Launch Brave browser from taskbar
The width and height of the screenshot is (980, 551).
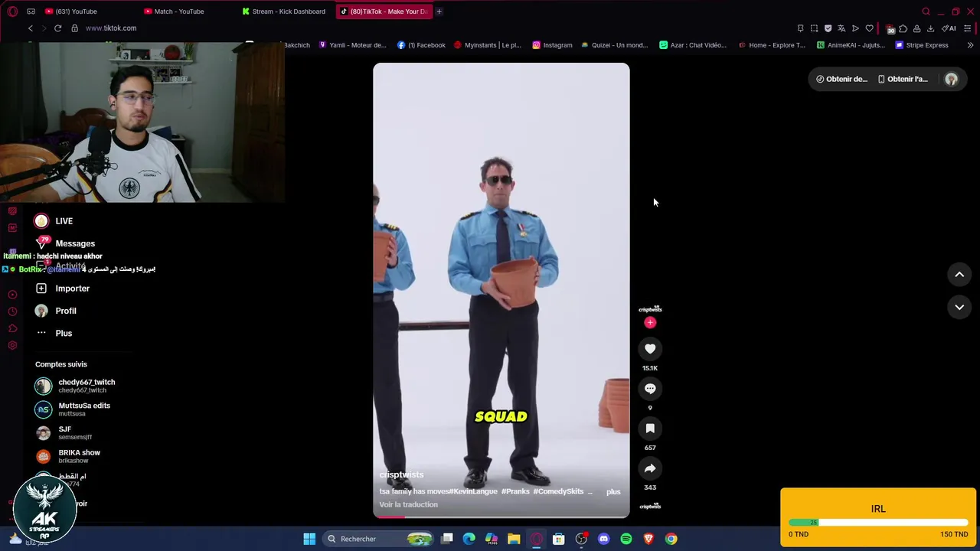648,539
